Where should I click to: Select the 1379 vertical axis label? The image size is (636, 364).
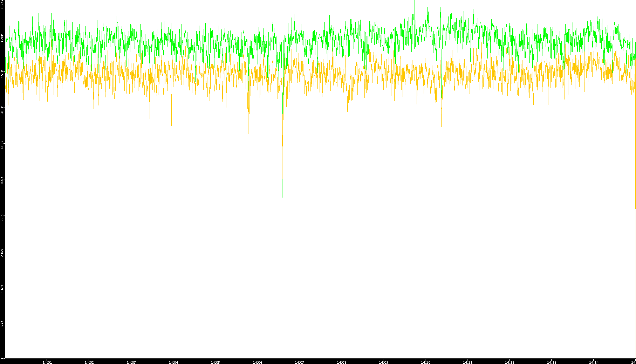click(x=2, y=289)
